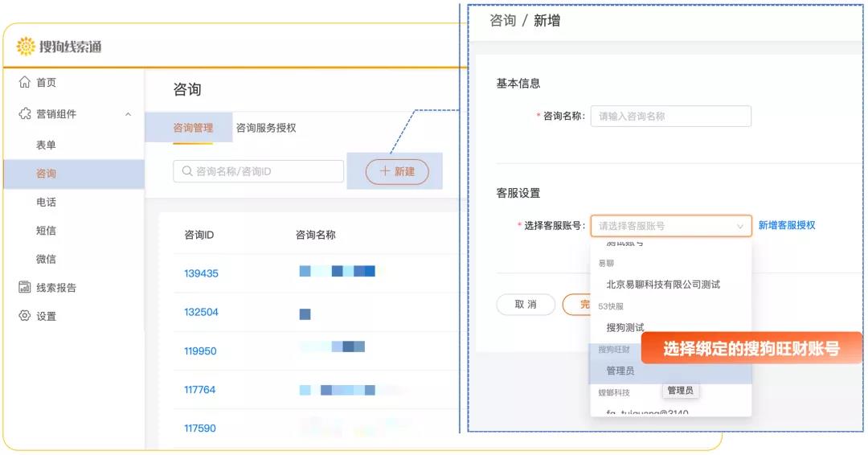Screen dimensions: 868x455
Task: Click the 营销组件 puzzle icon
Action: point(24,113)
